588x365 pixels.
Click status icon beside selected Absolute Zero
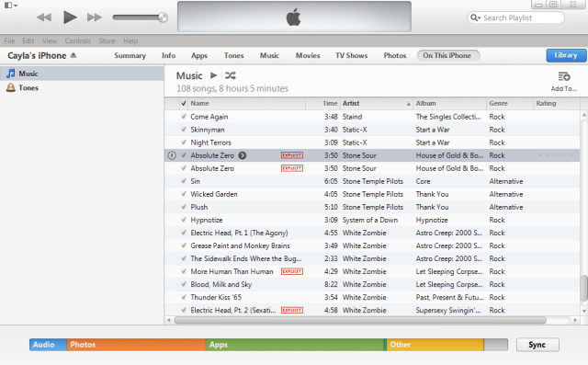click(x=172, y=155)
